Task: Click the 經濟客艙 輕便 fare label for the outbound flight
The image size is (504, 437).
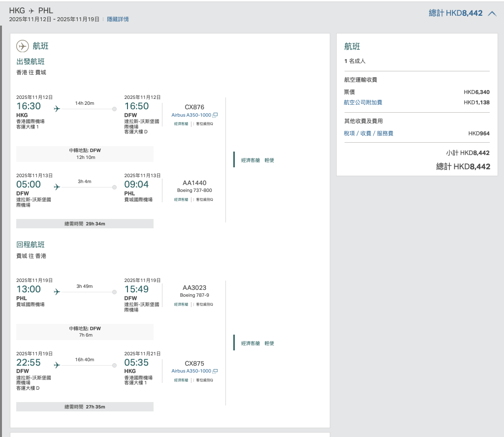Action: [x=257, y=160]
